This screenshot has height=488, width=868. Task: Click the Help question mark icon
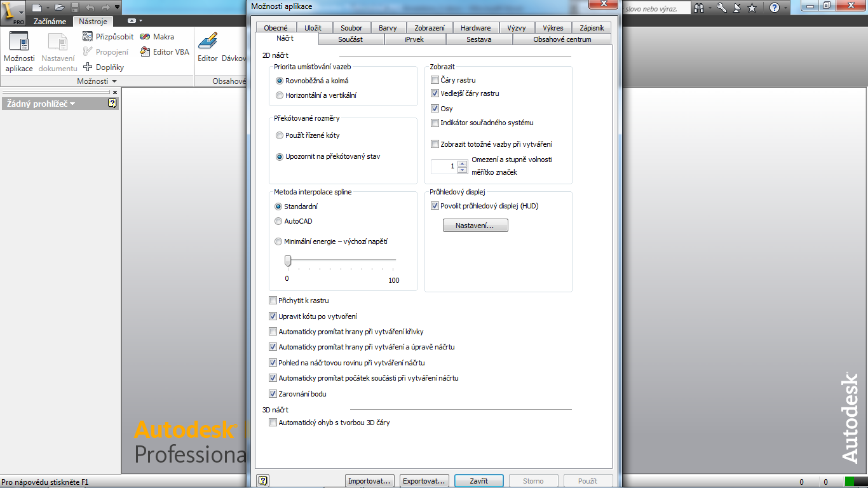[775, 8]
